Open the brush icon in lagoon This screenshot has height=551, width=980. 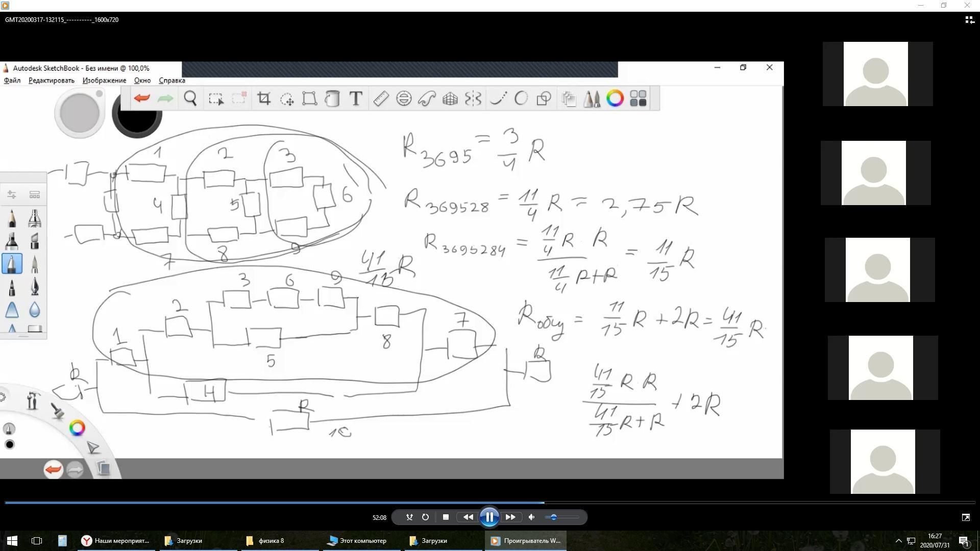(57, 411)
